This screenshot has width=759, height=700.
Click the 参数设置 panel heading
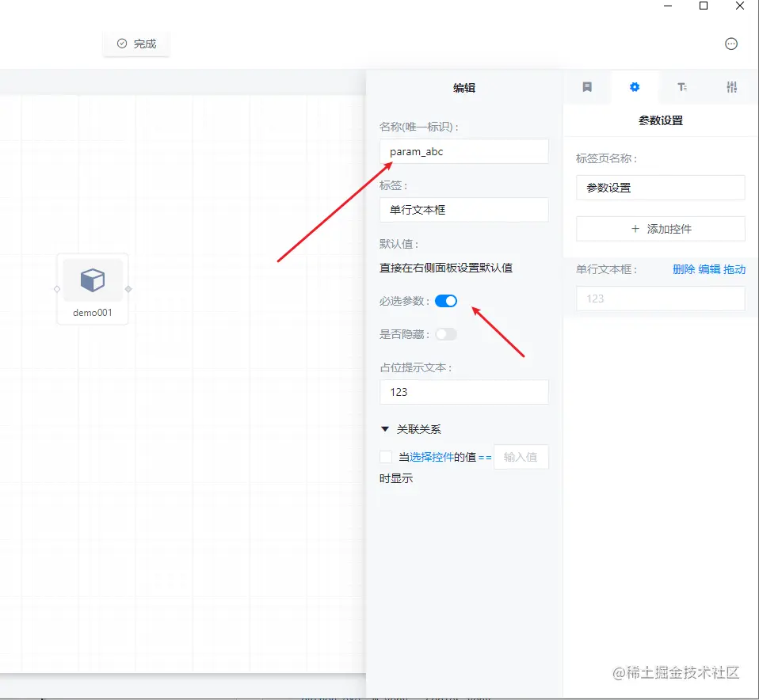[x=660, y=120]
